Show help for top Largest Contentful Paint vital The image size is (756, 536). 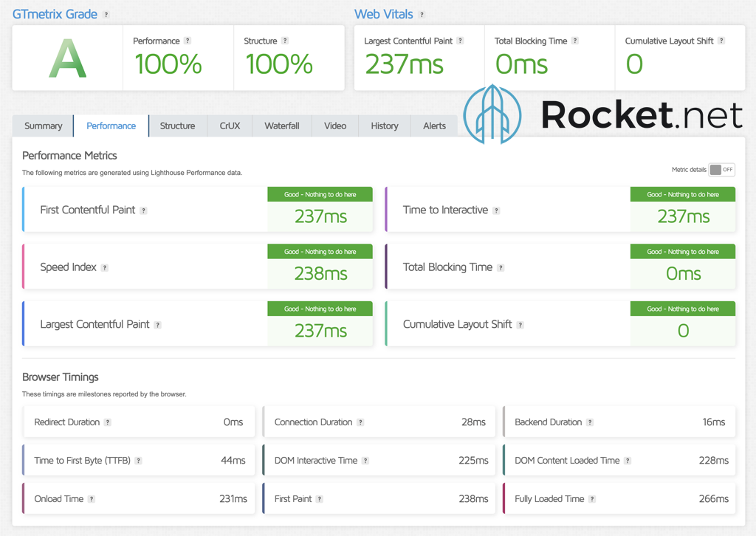click(x=461, y=41)
